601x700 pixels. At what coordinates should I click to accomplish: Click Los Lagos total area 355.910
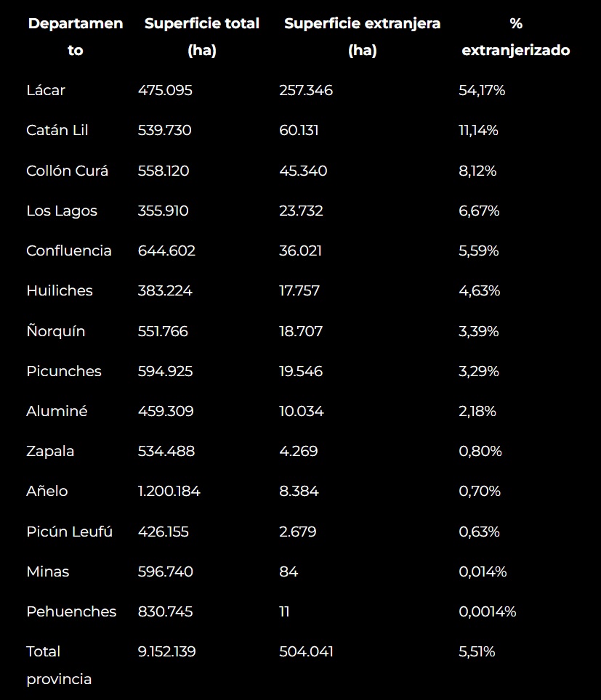[163, 211]
